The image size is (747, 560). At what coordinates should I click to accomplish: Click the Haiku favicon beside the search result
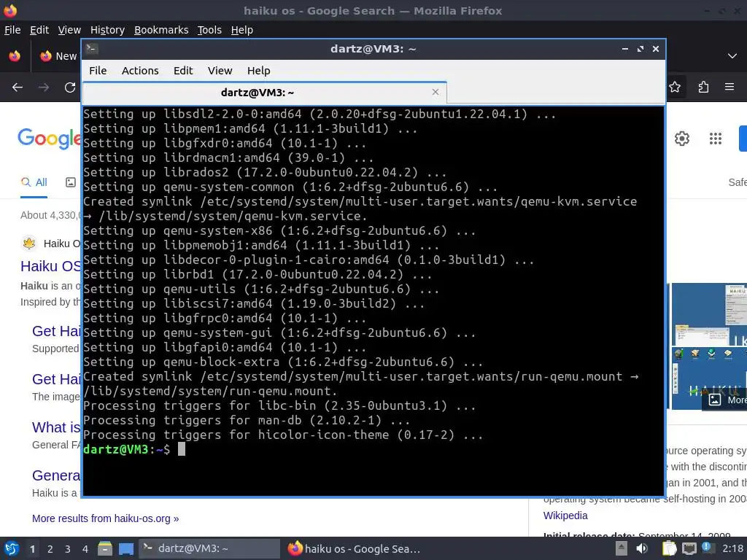tap(29, 244)
